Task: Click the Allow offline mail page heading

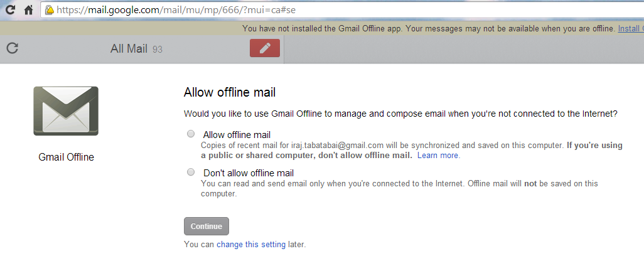Action: click(x=229, y=92)
